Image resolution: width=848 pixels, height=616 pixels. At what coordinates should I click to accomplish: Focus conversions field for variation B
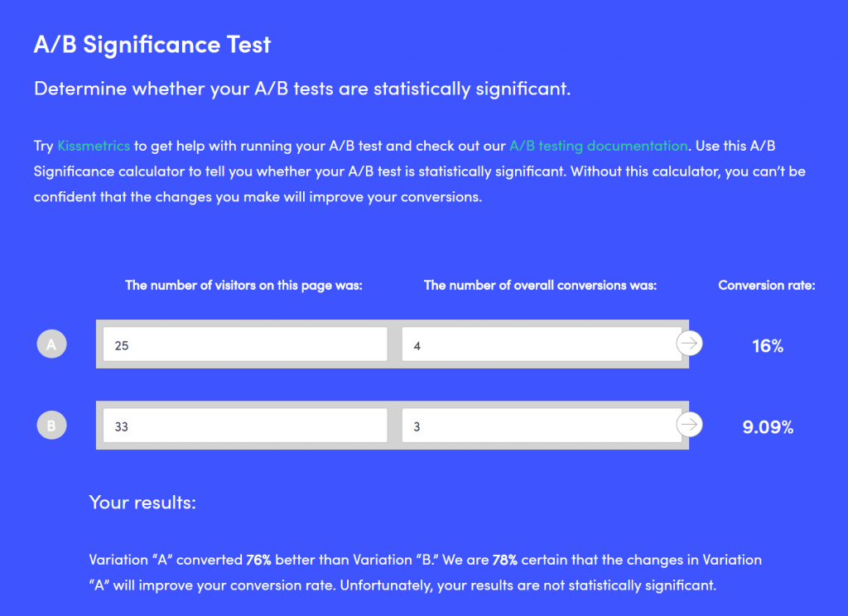542,425
